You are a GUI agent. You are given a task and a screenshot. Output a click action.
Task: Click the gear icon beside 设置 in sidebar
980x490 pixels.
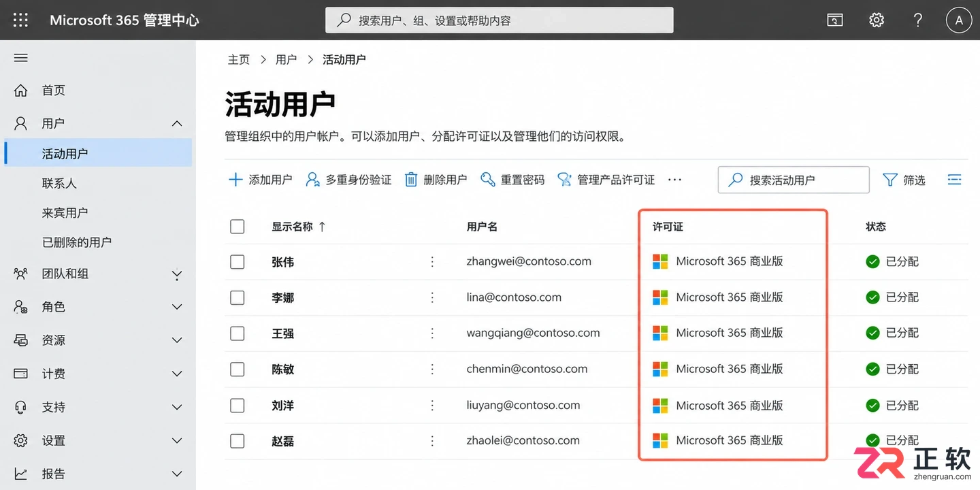point(21,440)
